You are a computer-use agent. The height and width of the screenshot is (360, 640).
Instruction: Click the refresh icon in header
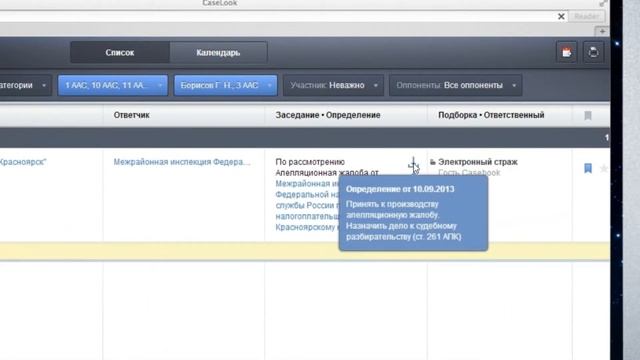[593, 52]
